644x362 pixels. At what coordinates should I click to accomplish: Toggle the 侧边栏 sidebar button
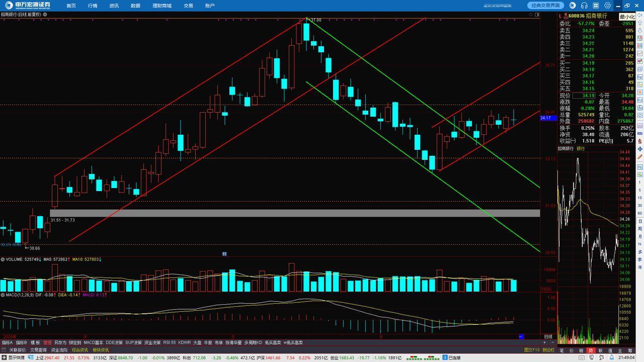pyautogui.click(x=548, y=350)
